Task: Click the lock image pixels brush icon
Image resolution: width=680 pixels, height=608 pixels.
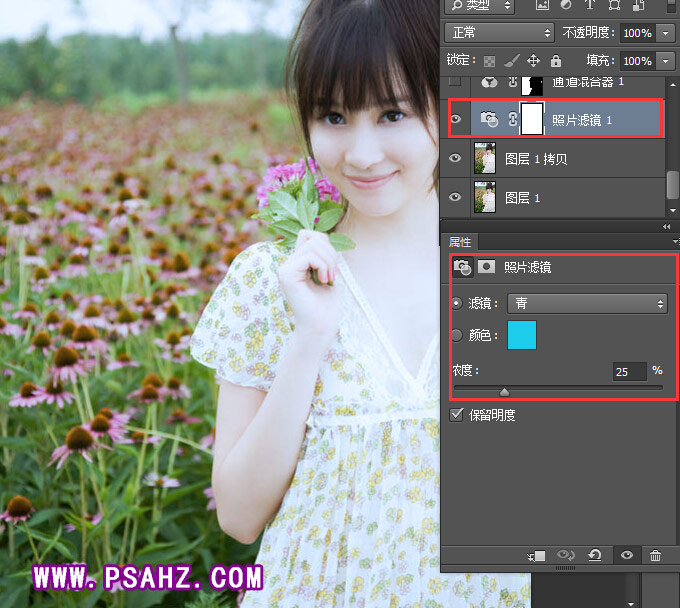Action: tap(511, 61)
